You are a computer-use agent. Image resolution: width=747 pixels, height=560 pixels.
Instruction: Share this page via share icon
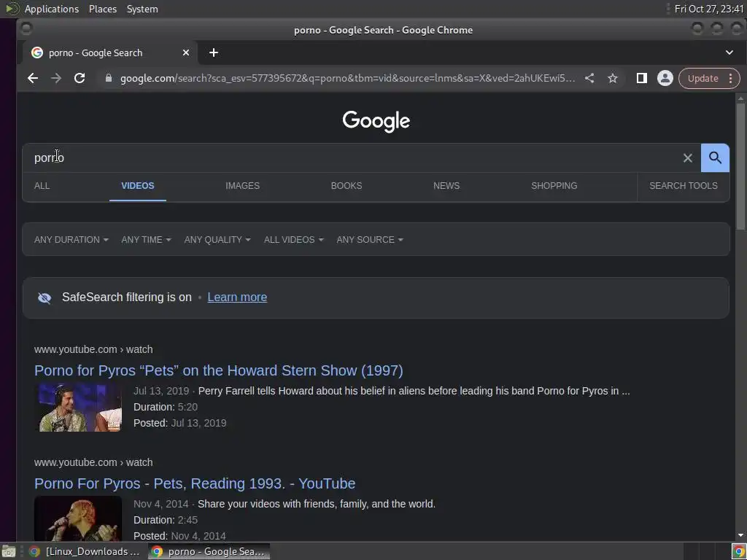click(x=589, y=78)
